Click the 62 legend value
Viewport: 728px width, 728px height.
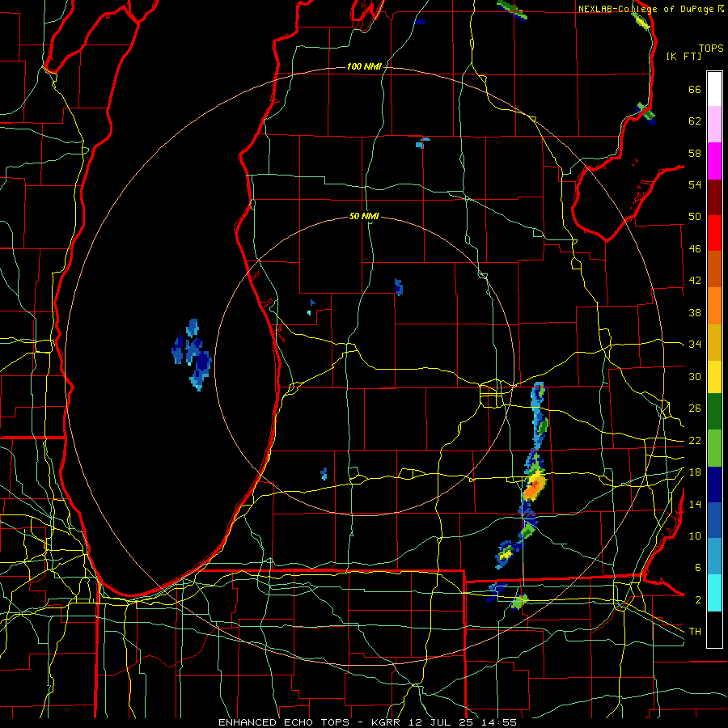(x=695, y=121)
